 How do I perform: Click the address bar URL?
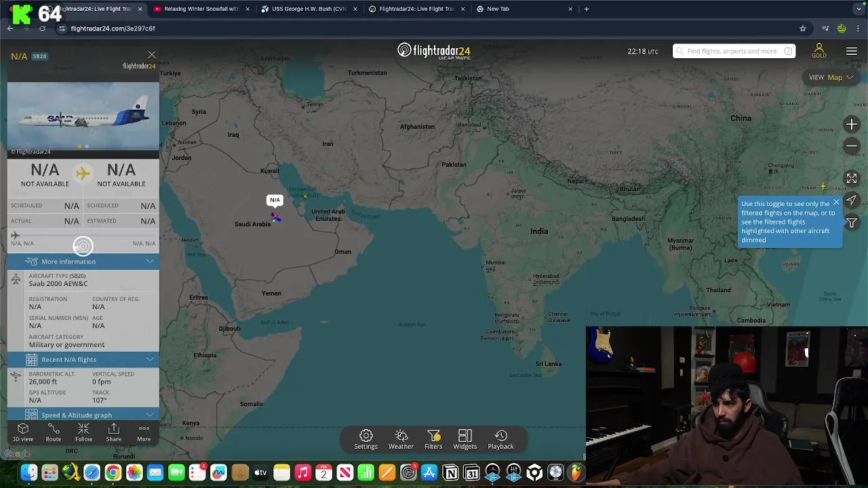[113, 28]
